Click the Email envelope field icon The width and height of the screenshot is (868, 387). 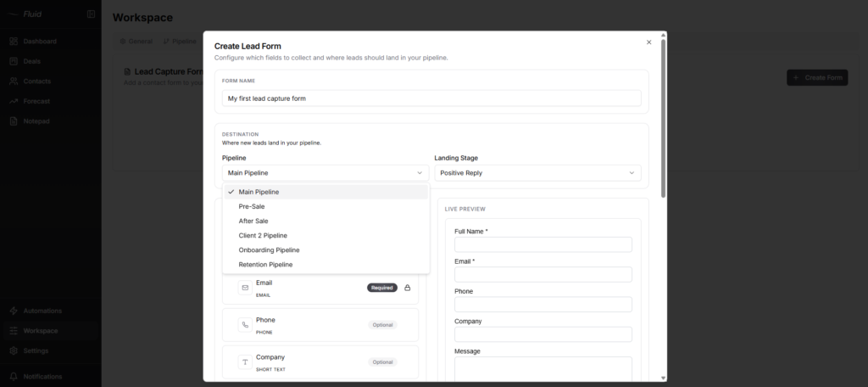[245, 288]
